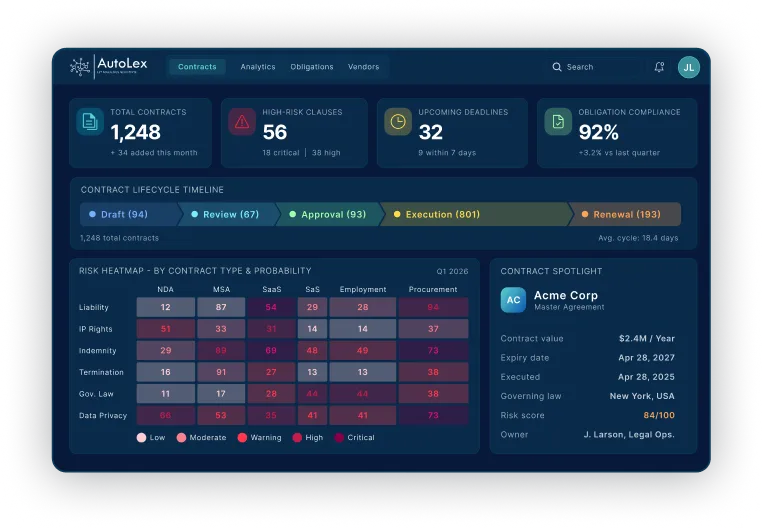Click Termination NDA cell 16

pyautogui.click(x=165, y=372)
